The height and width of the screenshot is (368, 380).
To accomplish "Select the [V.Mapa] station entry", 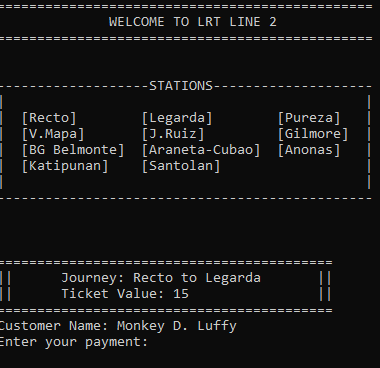I will click(x=53, y=134).
